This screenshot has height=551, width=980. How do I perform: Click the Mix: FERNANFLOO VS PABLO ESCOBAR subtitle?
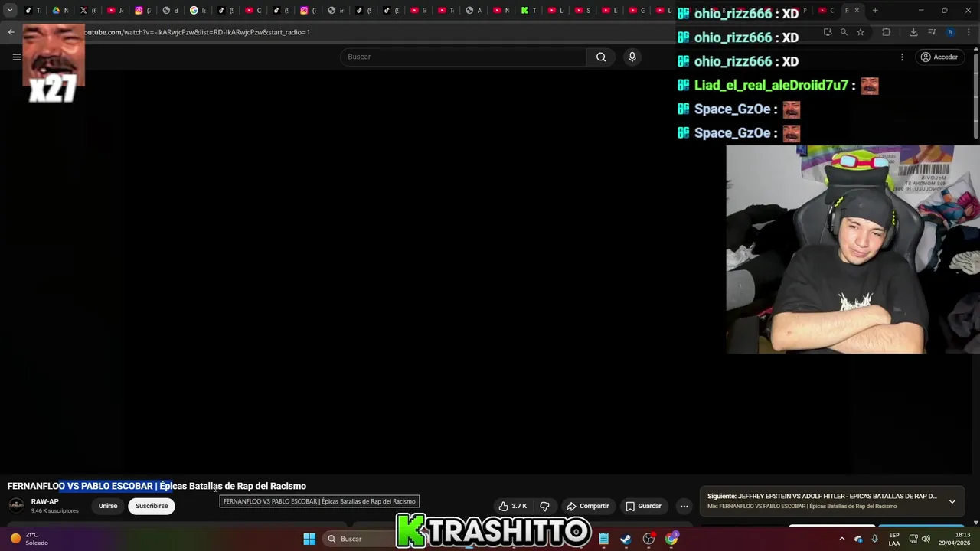tap(802, 507)
